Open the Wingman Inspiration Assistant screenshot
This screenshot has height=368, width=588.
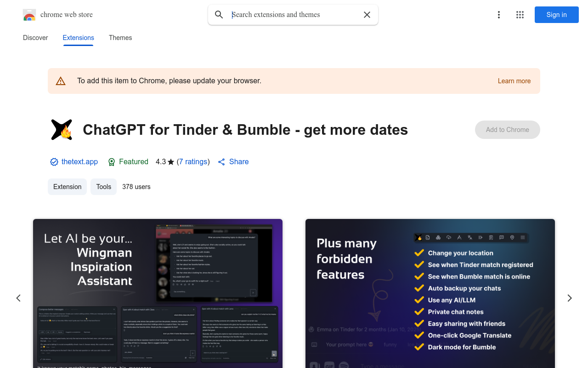(158, 293)
